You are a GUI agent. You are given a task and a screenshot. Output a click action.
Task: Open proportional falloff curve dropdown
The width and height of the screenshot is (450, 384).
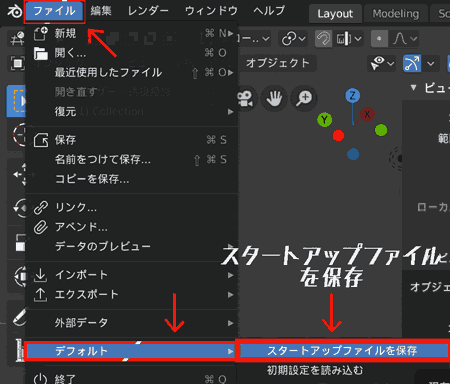(404, 39)
